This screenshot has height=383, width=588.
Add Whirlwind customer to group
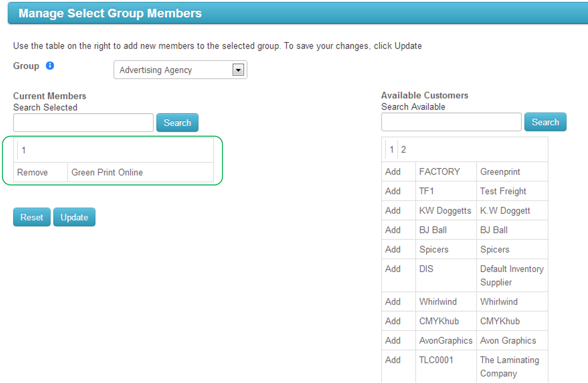pyautogui.click(x=393, y=302)
